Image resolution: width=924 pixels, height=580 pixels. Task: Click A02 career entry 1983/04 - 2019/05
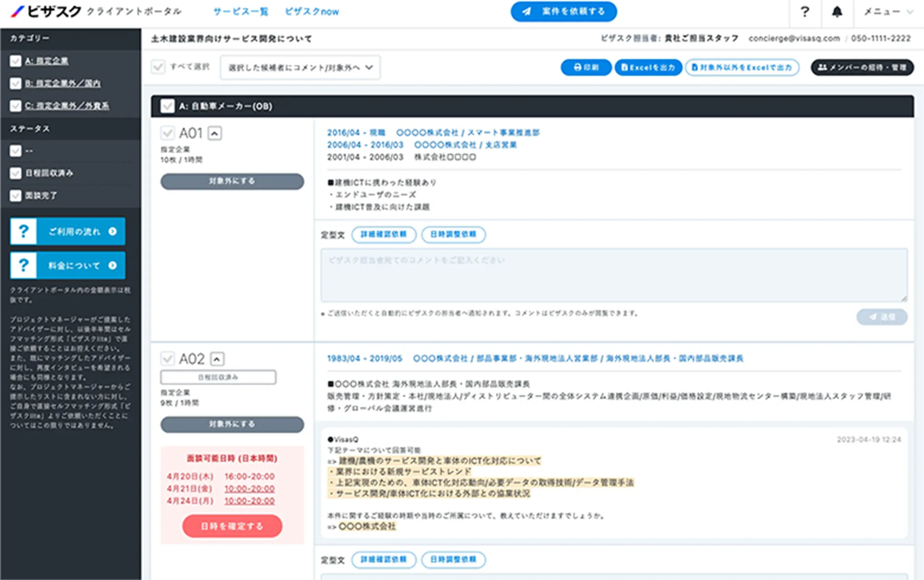(535, 358)
